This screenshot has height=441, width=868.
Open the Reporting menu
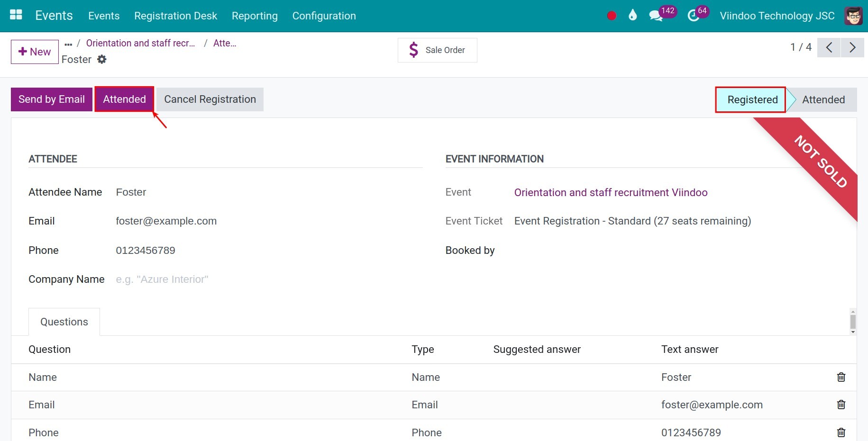tap(255, 16)
